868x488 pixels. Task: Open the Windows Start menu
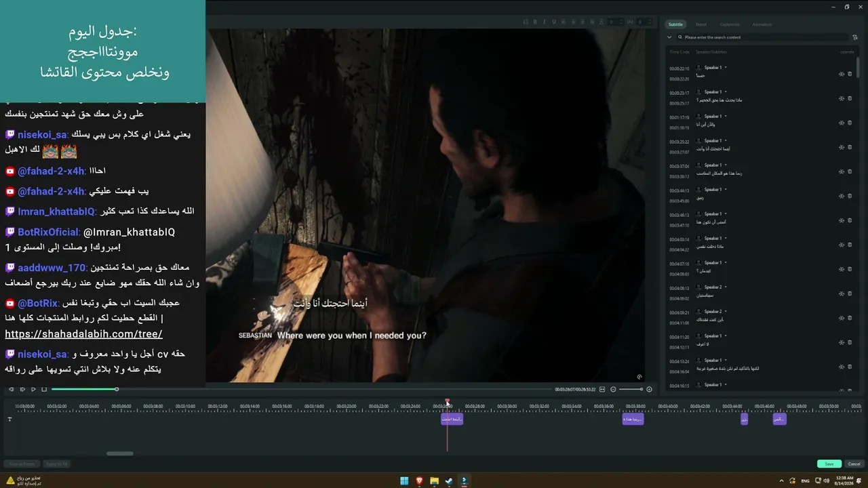point(404,481)
